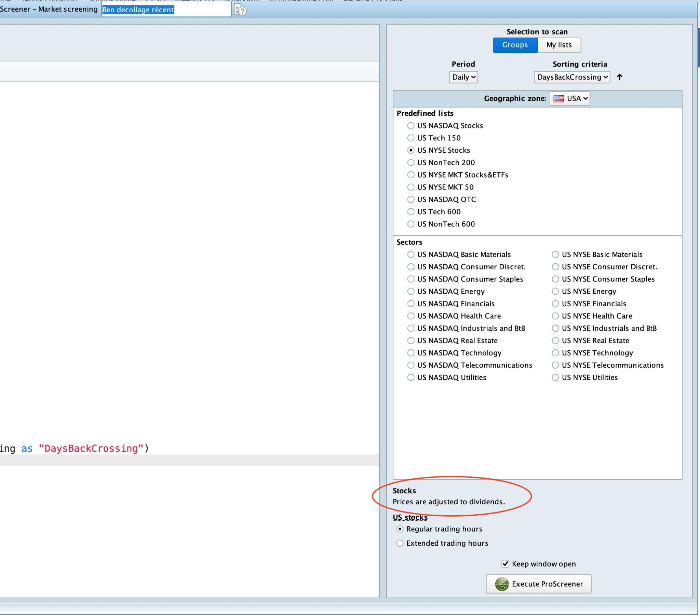Open the Period Daily dropdown
Screen dimensions: 700x615
pyautogui.click(x=463, y=77)
